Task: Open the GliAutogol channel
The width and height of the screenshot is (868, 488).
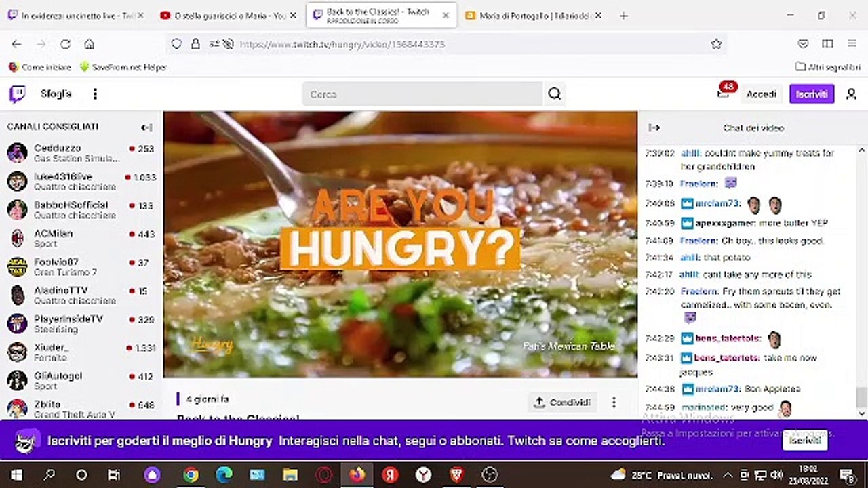Action: tap(81, 380)
